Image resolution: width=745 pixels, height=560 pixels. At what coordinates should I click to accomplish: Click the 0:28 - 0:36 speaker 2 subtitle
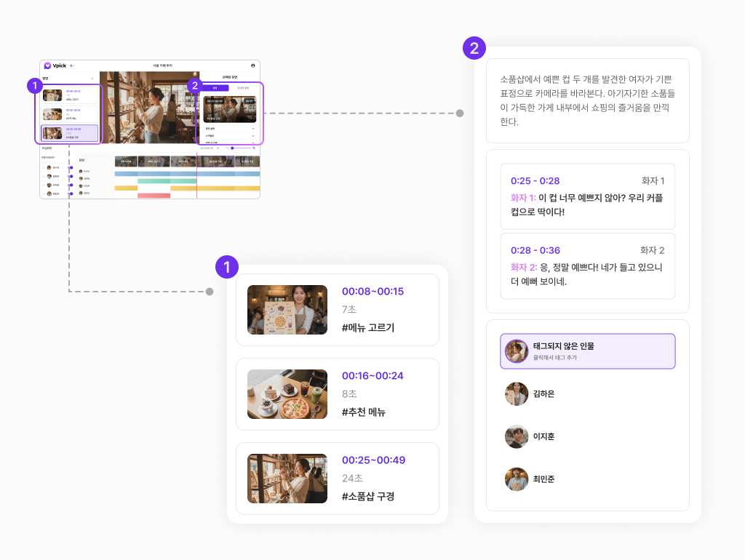587,266
